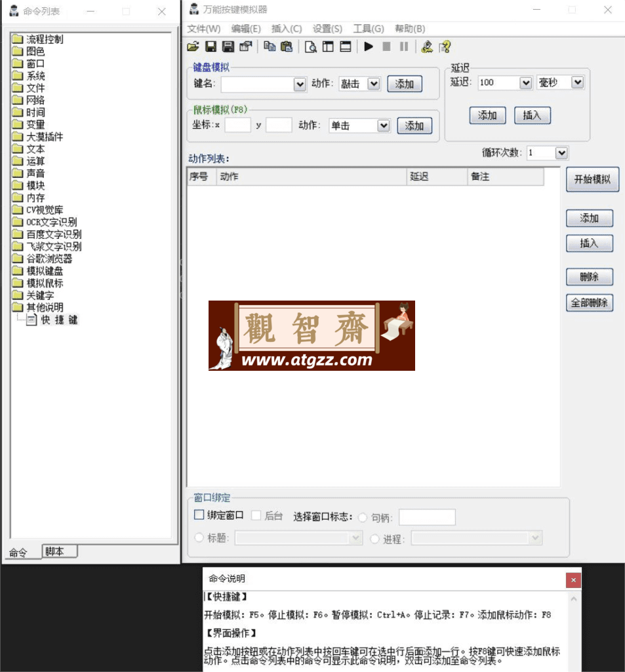Select the 快捷键 document item

pyautogui.click(x=52, y=320)
